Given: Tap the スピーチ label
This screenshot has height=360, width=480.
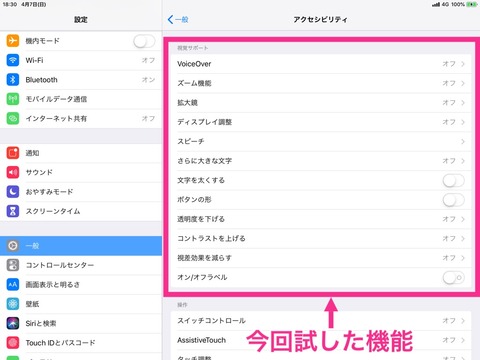Looking at the screenshot, I should click(191, 141).
